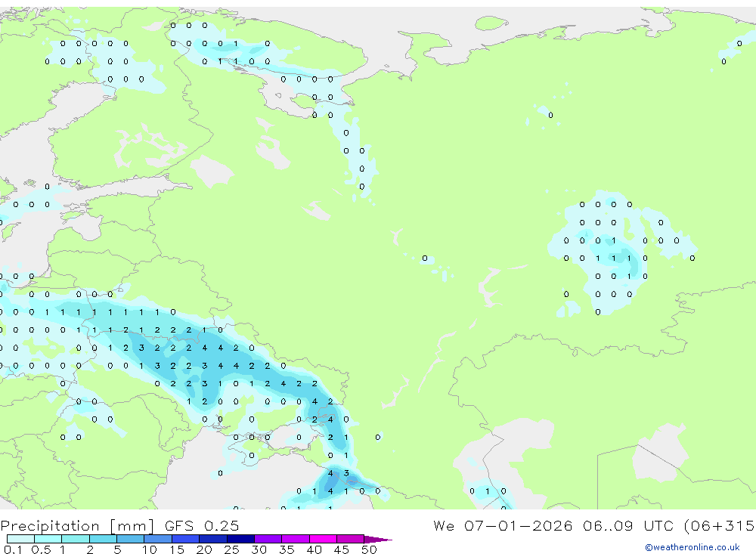
Task: Click the 40–45 mm magenta legend box
Action: click(323, 539)
